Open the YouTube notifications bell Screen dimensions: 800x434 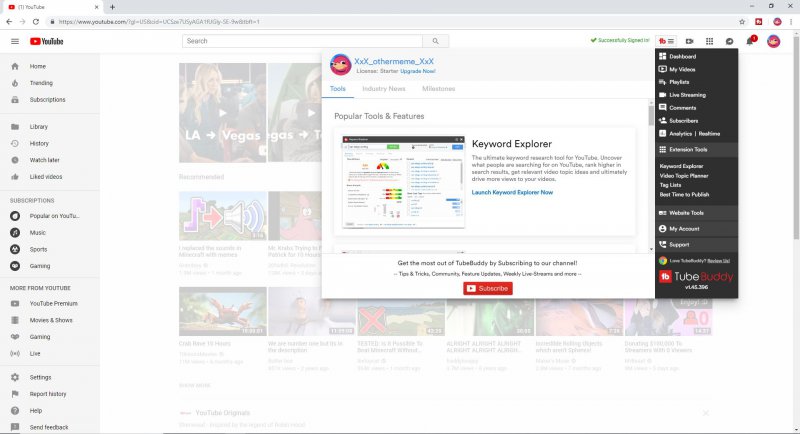(x=751, y=41)
